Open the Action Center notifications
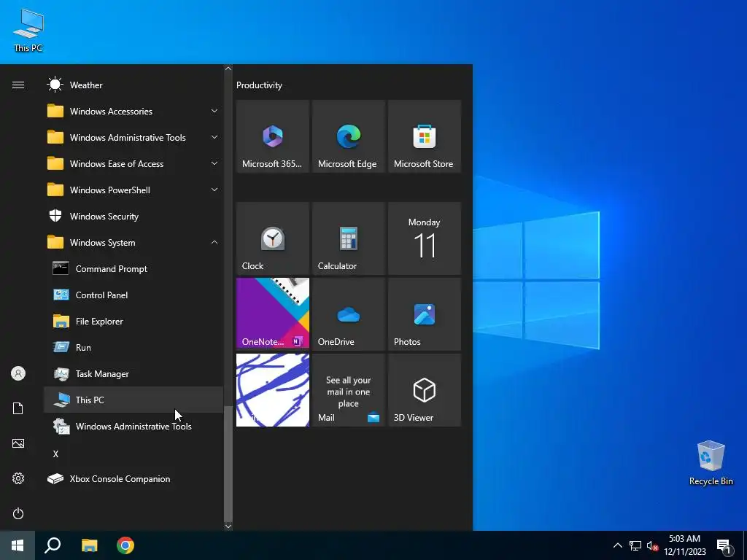 click(x=724, y=545)
